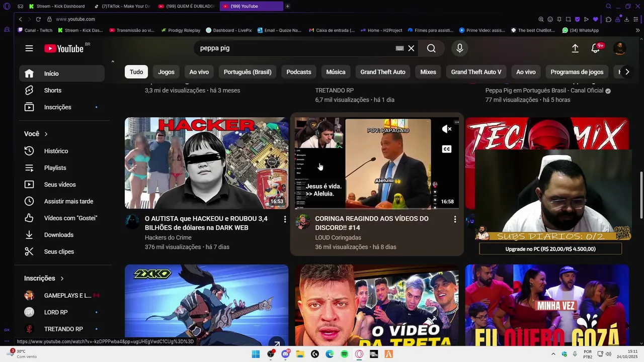Viewport: 644px width, 362px height.
Task: Open the ZXKO video thumbnail
Action: click(206, 305)
